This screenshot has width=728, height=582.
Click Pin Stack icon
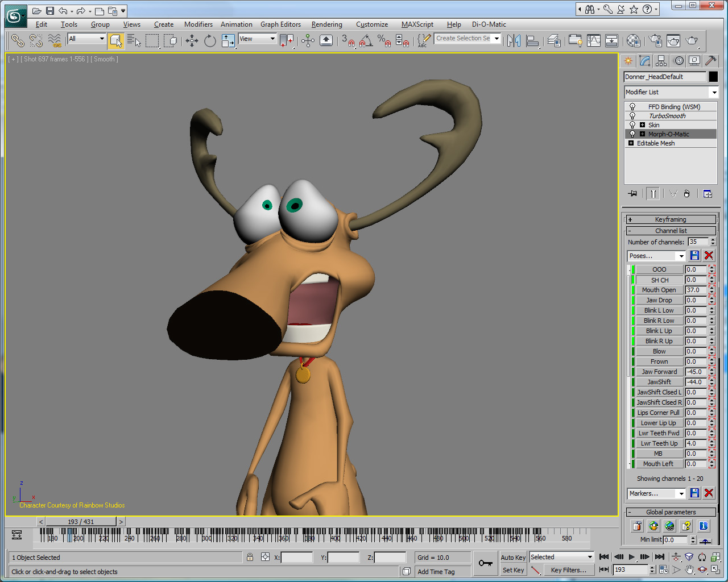[x=632, y=194]
